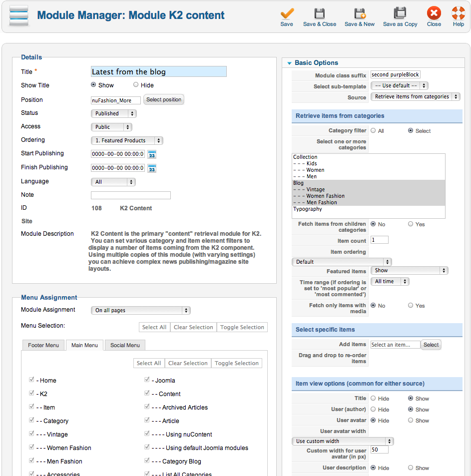The width and height of the screenshot is (471, 476).
Task: Toggle '--- Vintage' menu checkbox
Action: point(31,434)
